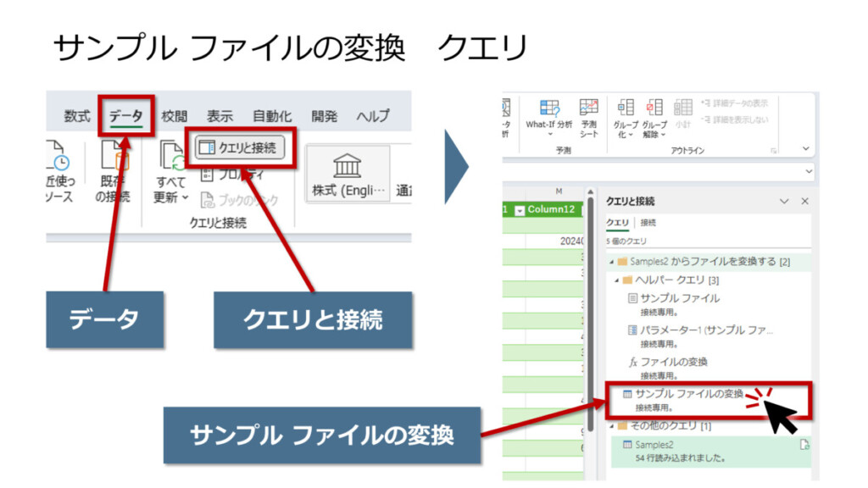
Task: Close the クエリと接続 pane
Action: click(x=804, y=202)
